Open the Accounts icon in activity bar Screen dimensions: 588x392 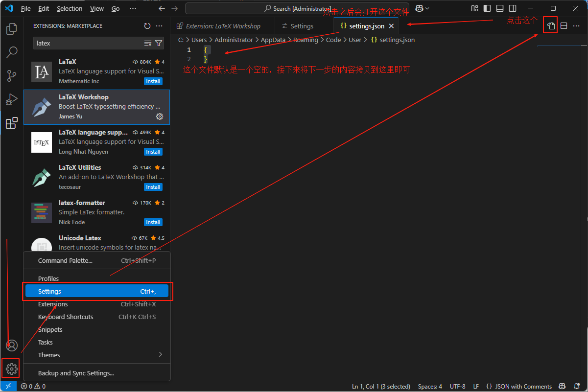point(11,346)
